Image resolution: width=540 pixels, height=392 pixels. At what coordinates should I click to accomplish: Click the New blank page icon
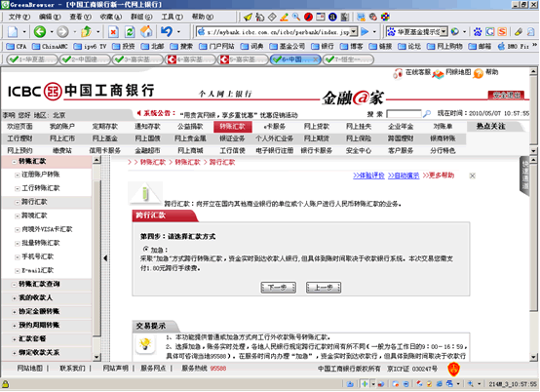[x=13, y=32]
